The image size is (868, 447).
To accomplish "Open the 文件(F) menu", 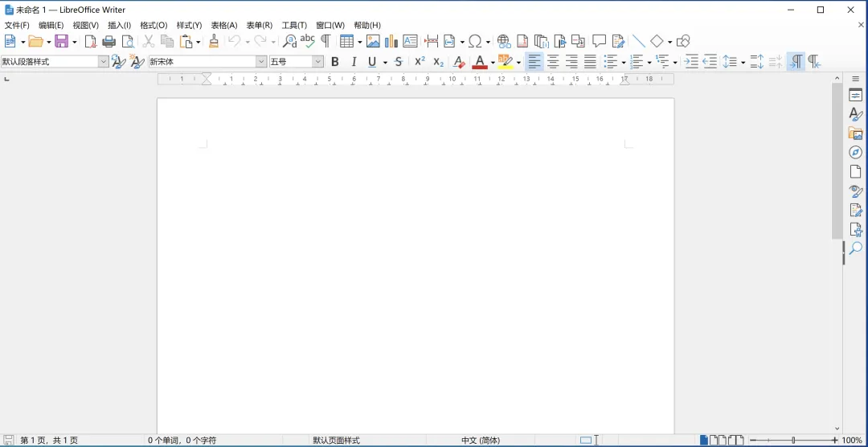I will pos(17,26).
